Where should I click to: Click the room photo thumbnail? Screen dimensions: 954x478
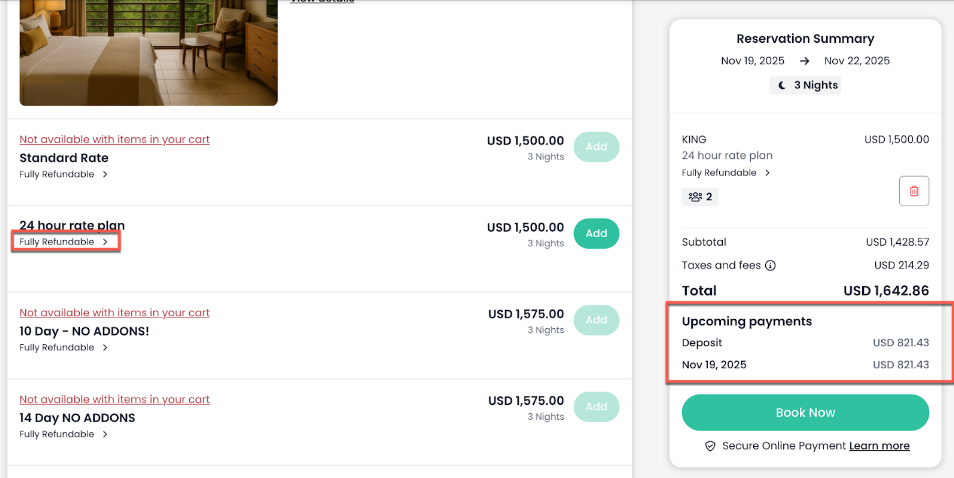pyautogui.click(x=148, y=52)
